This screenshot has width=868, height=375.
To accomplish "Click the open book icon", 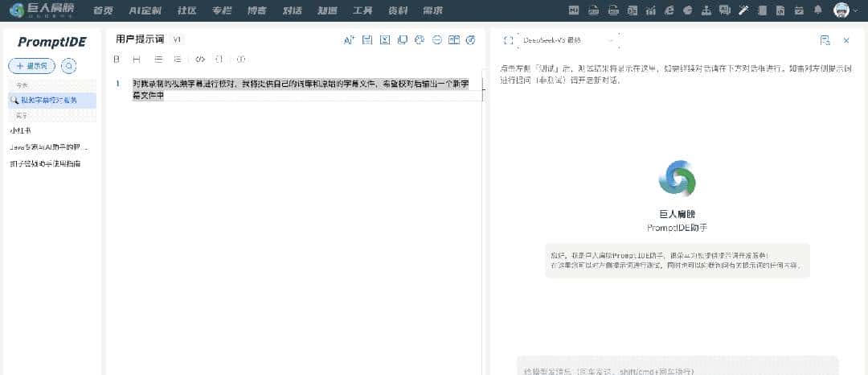I will click(x=454, y=40).
